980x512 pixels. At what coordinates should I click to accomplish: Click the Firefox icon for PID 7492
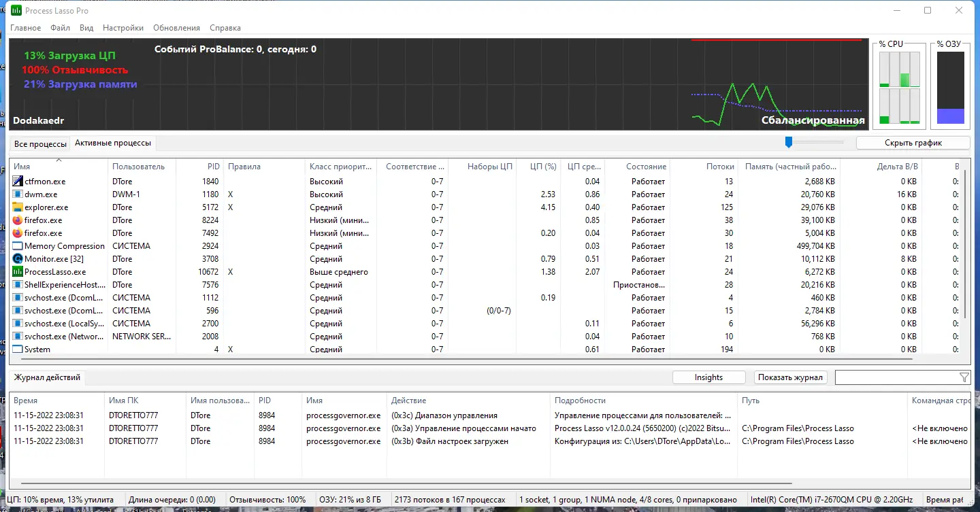[18, 233]
